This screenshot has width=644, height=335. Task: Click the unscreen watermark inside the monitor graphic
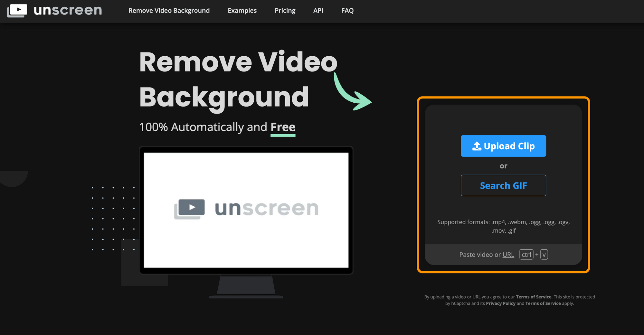(x=246, y=208)
